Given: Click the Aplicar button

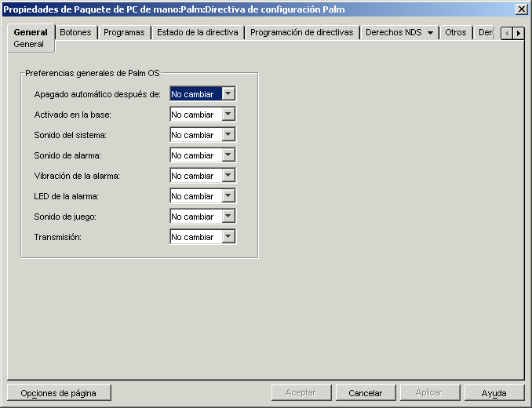Looking at the screenshot, I should (430, 393).
